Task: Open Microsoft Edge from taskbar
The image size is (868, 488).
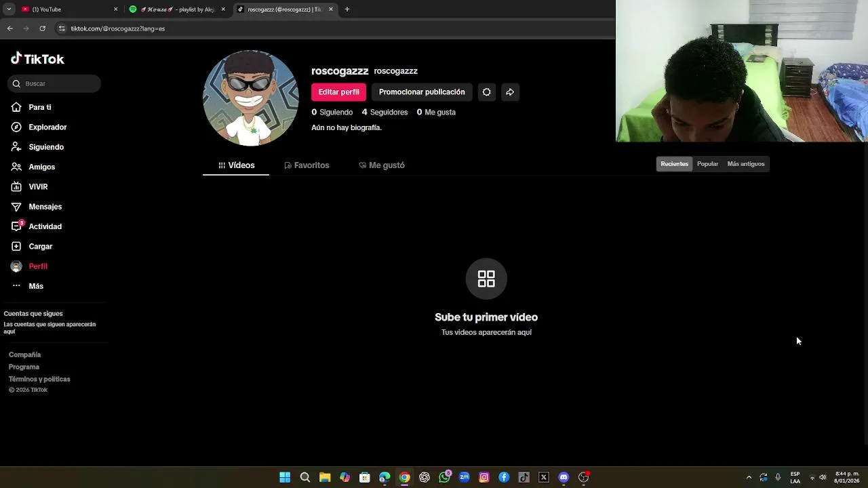Action: pos(384,477)
